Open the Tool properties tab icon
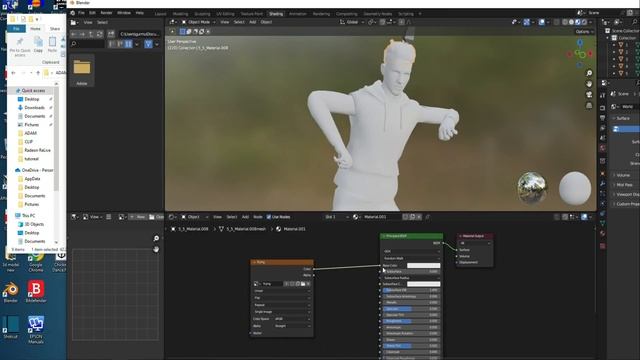Image resolution: width=640 pixels, height=360 pixels. coord(603,95)
